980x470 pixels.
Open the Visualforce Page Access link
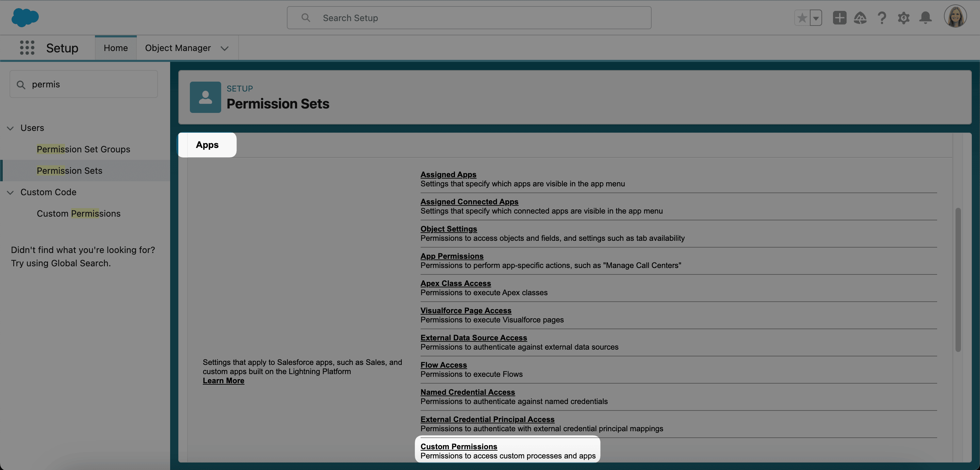(x=465, y=310)
